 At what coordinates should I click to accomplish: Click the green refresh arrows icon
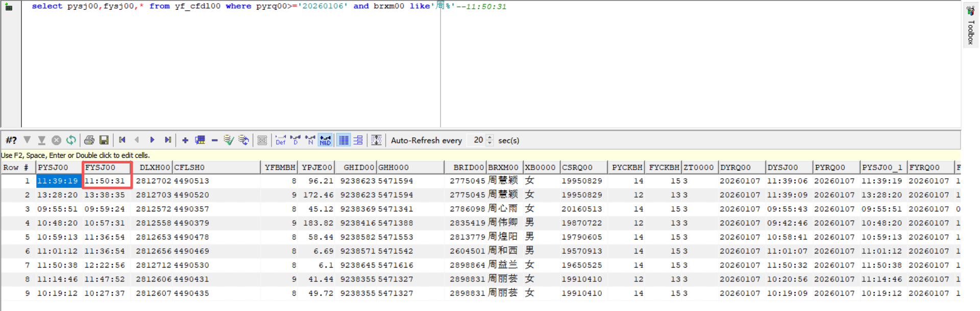[x=71, y=140]
